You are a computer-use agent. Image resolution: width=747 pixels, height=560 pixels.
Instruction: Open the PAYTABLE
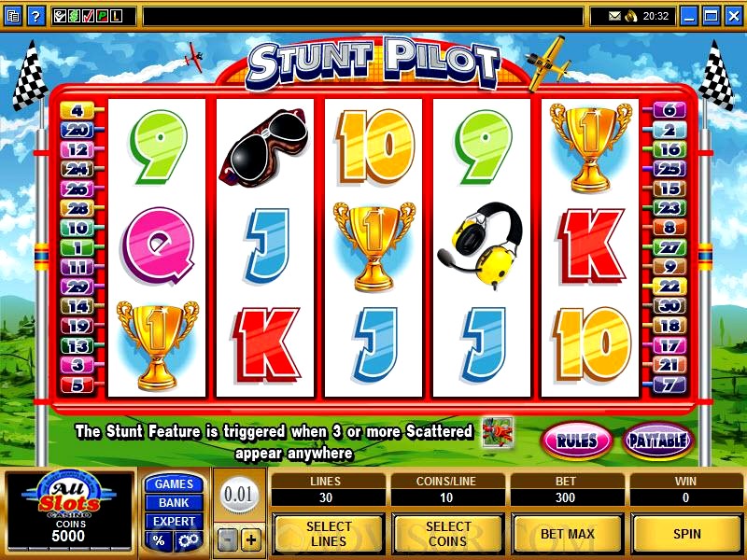click(658, 441)
